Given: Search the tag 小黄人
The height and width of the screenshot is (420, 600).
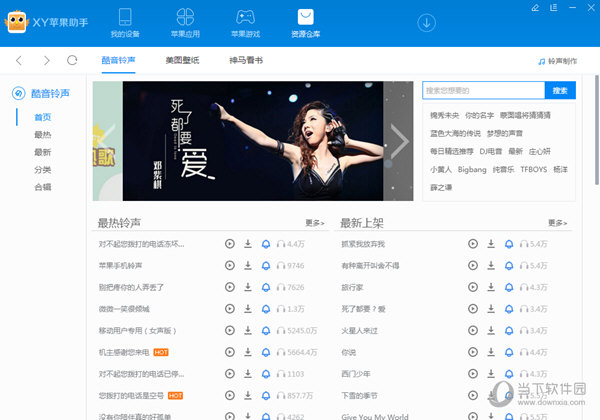Looking at the screenshot, I should (440, 169).
